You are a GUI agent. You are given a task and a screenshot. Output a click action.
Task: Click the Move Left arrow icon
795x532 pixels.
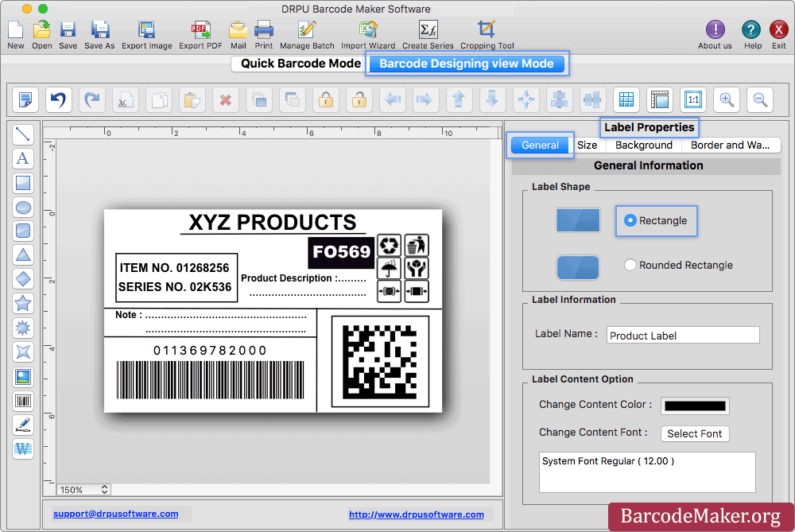point(393,99)
